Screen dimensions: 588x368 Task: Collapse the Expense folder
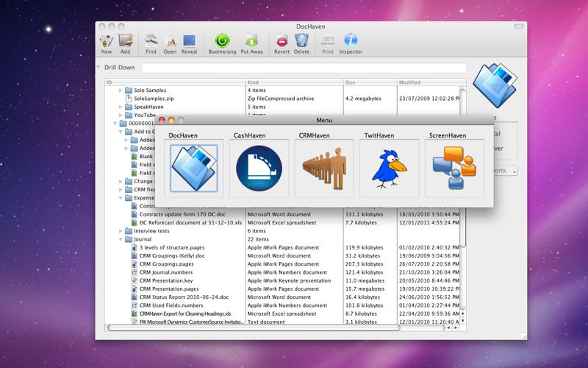[x=121, y=198]
